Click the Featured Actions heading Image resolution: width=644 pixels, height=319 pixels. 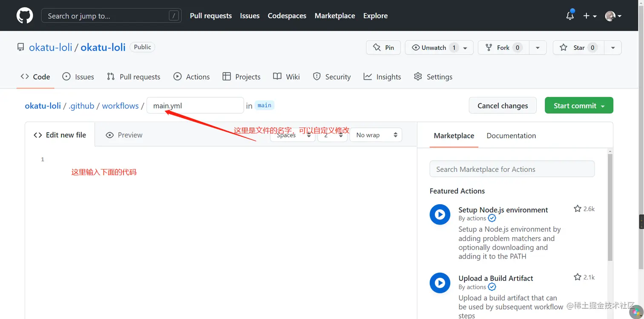(457, 191)
